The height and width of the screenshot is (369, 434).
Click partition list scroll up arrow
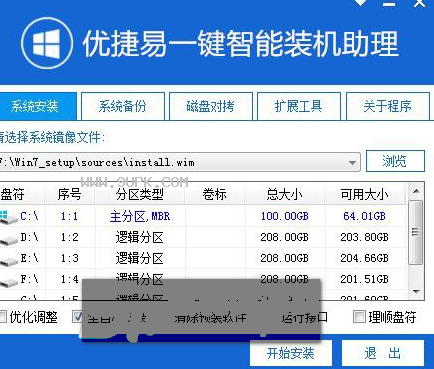(416, 191)
